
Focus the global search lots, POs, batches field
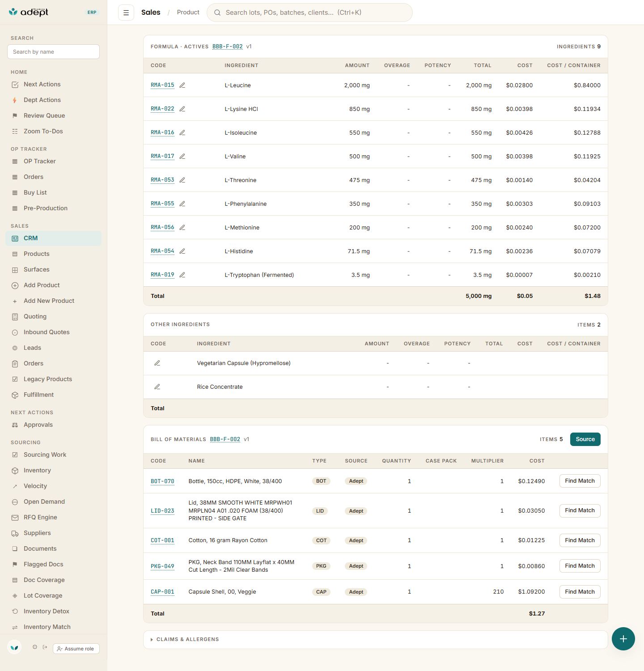pyautogui.click(x=309, y=13)
